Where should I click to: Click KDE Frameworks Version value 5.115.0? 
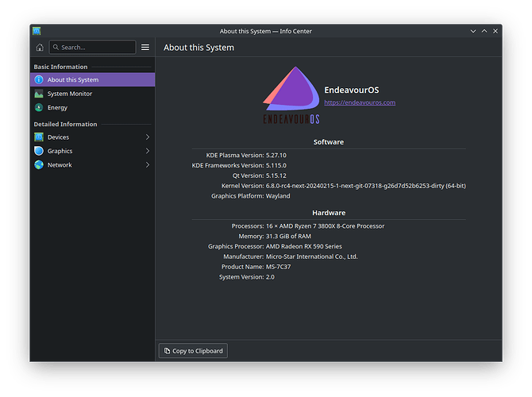coord(276,166)
